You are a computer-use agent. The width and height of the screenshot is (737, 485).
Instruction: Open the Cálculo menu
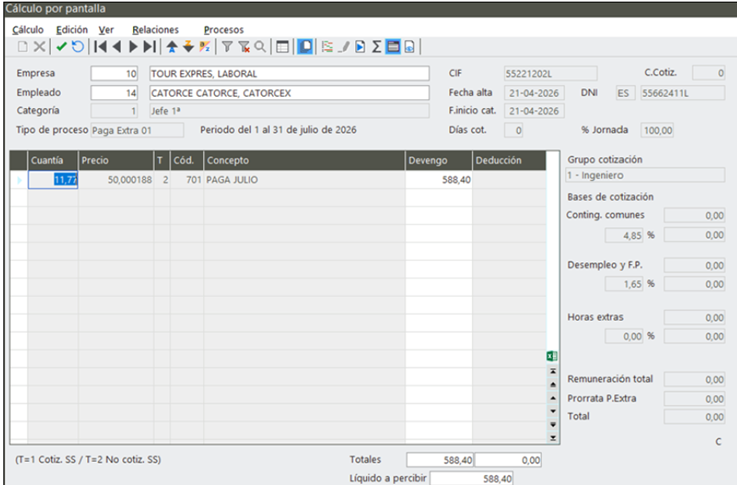pyautogui.click(x=28, y=30)
